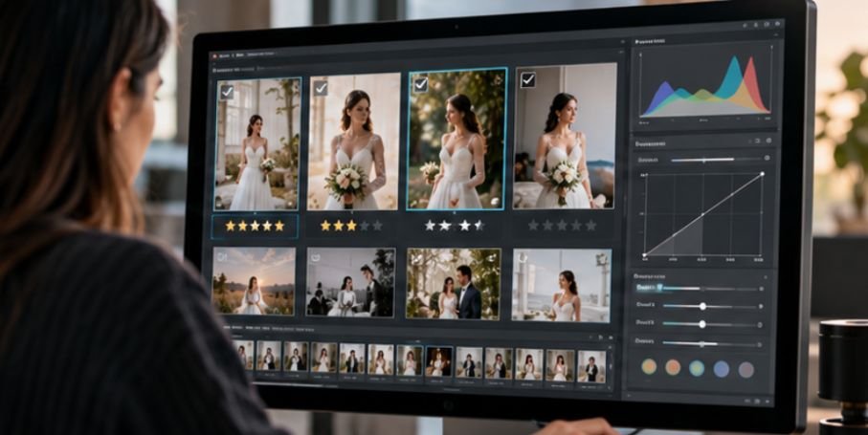Open the black-and-white couple photo
868x435 pixels.
pos(350,282)
